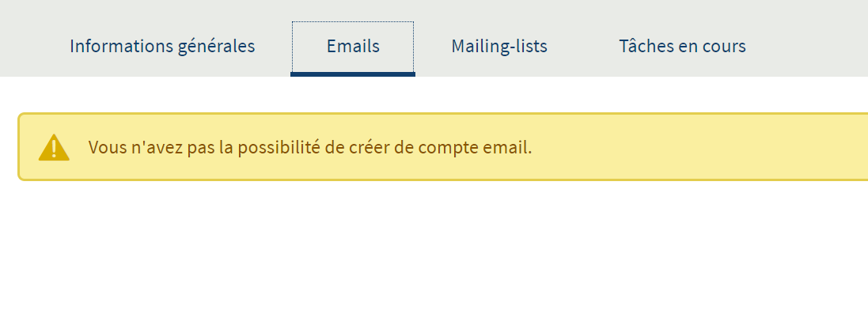This screenshot has height=329, width=868.
Task: Click the email account warning message text
Action: click(x=310, y=148)
